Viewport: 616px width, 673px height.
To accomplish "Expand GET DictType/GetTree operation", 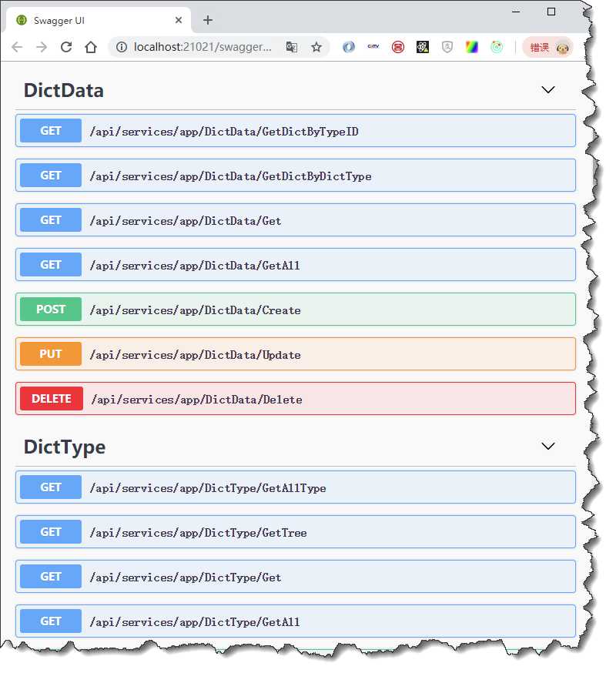I will click(x=296, y=532).
